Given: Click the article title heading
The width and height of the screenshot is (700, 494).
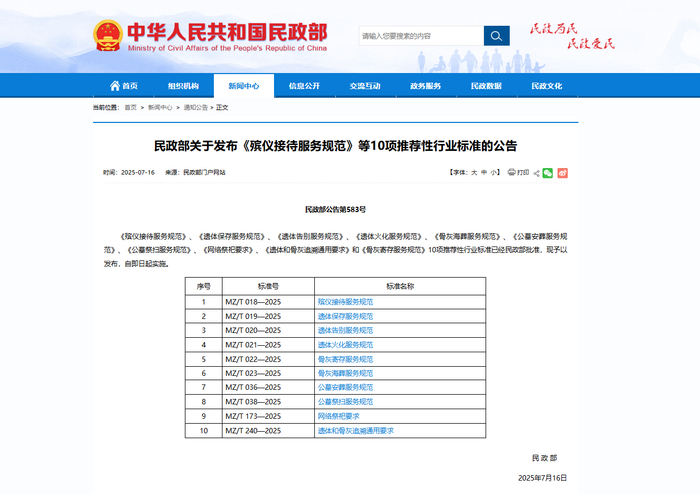Looking at the screenshot, I should point(335,146).
